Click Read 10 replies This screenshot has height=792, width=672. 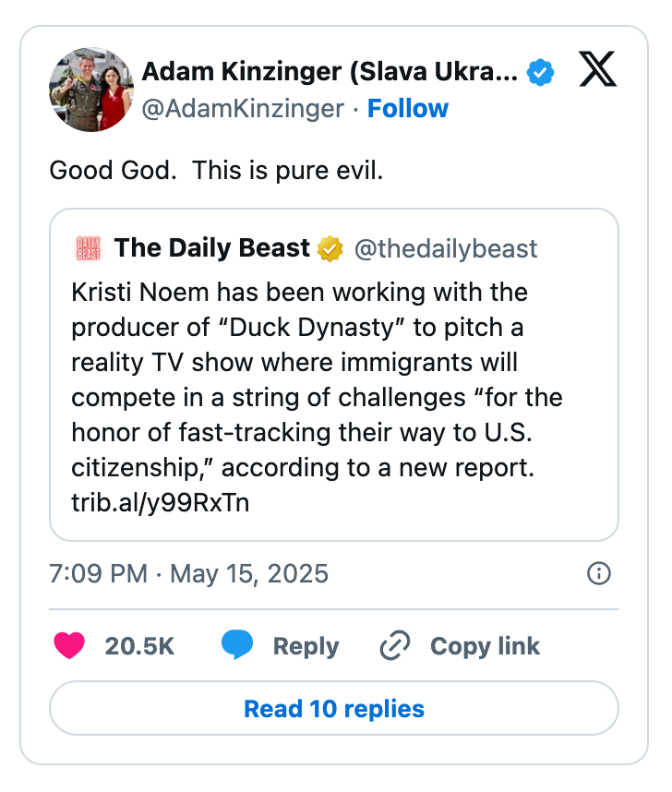click(335, 708)
